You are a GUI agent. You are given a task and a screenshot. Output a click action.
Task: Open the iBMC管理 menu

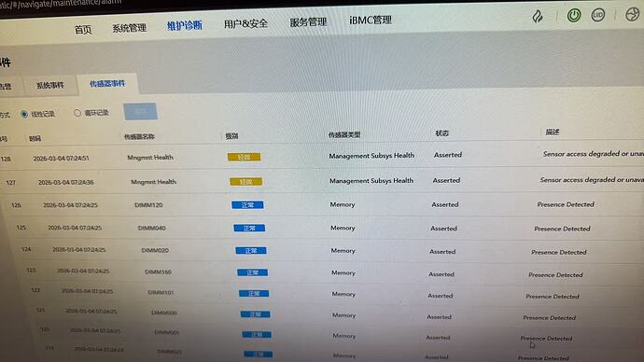pos(370,21)
